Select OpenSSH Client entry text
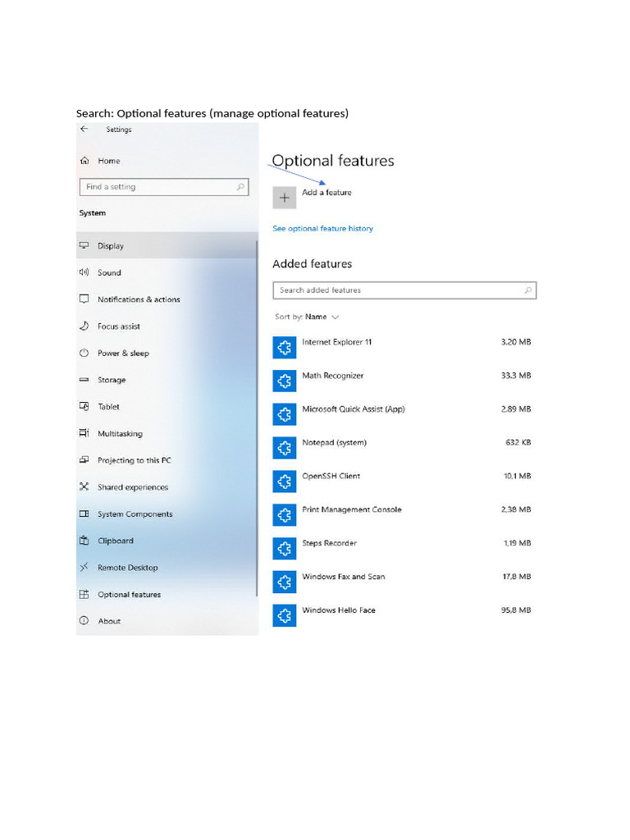 coord(331,476)
